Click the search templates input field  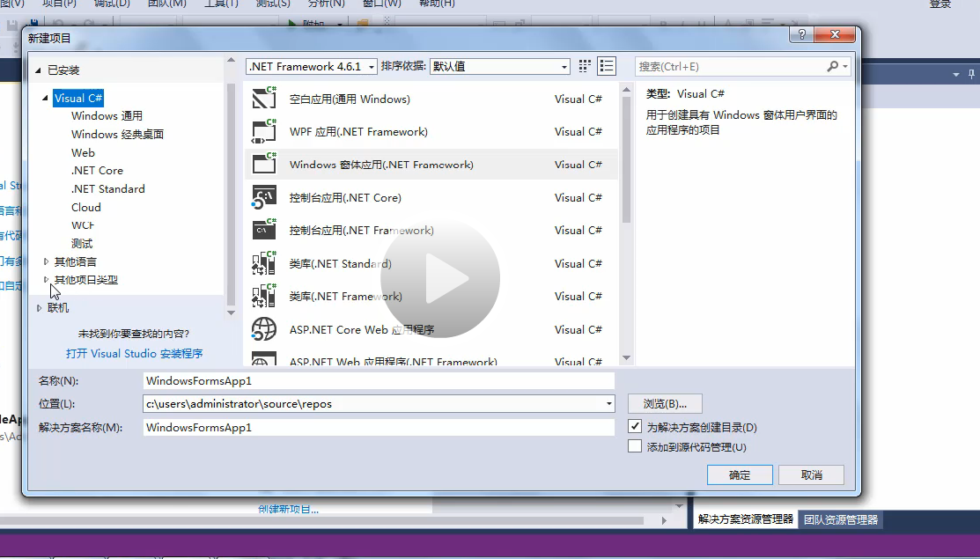point(730,66)
